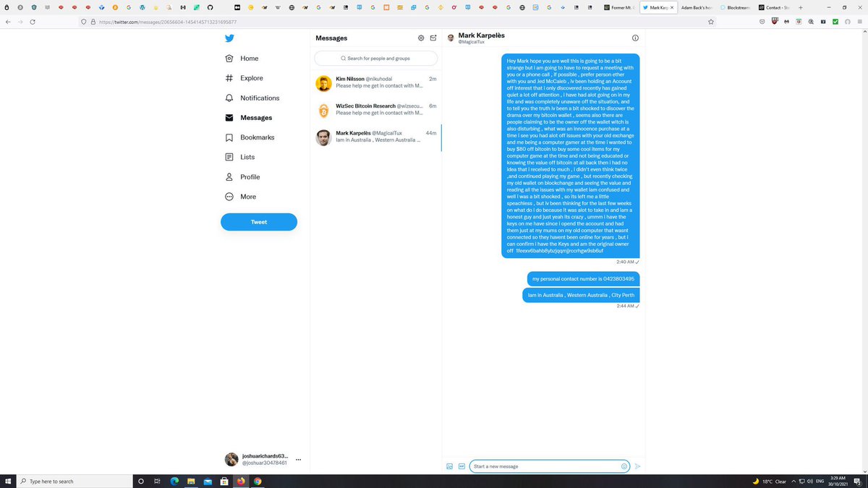
Task: Click the twitter.com URL address bar
Action: coord(398,22)
